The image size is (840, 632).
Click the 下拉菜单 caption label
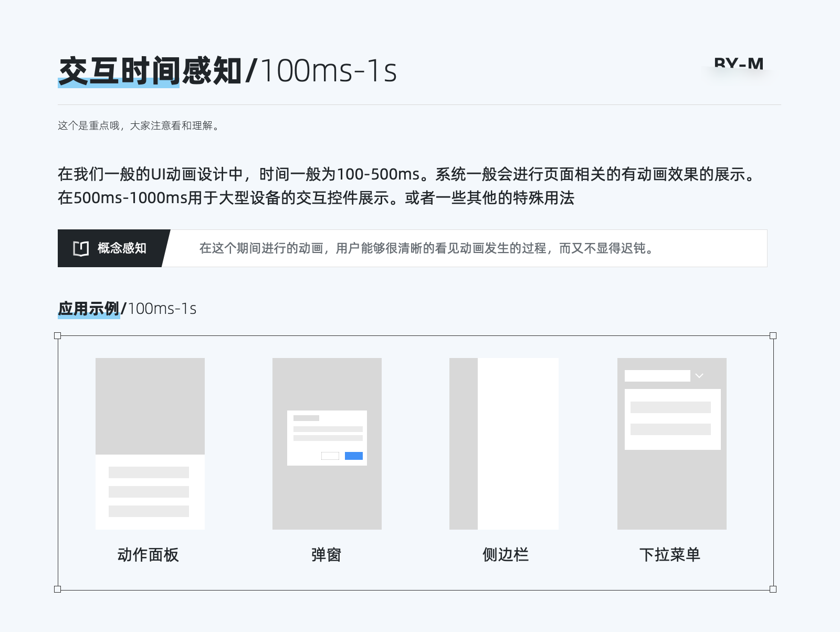(670, 555)
